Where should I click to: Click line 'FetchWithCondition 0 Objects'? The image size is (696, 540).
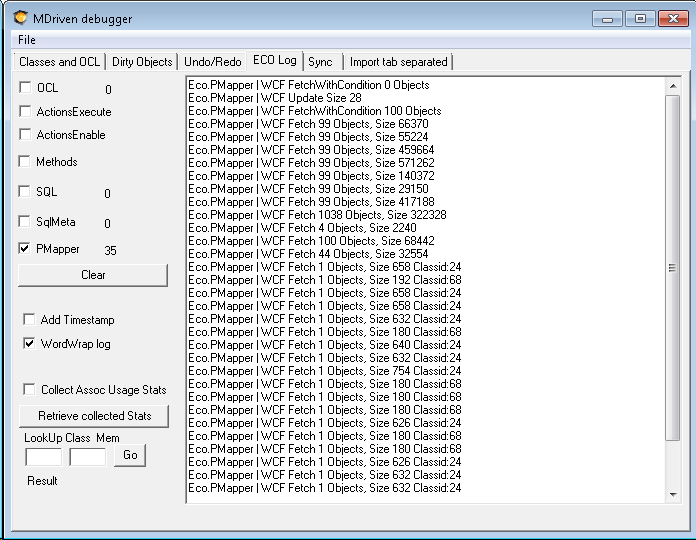pos(309,85)
